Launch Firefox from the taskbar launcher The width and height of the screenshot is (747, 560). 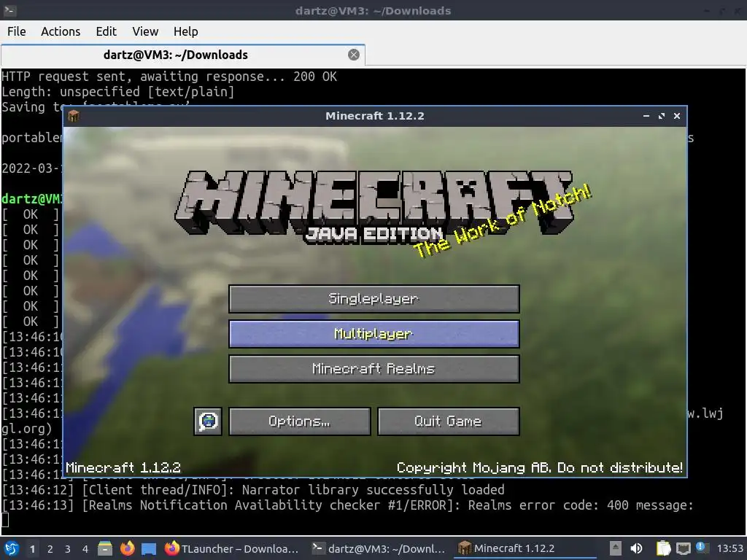127,548
